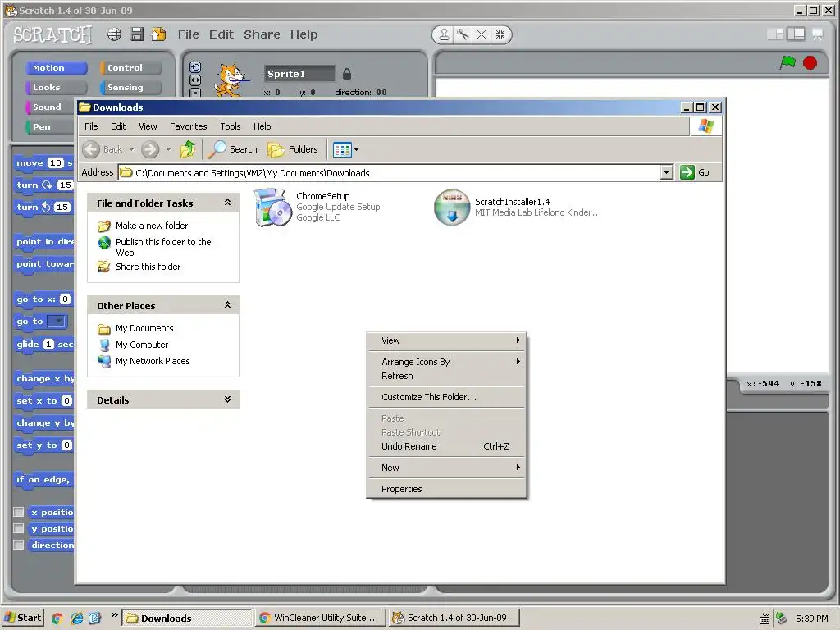
Task: Click the Go button
Action: [x=695, y=172]
